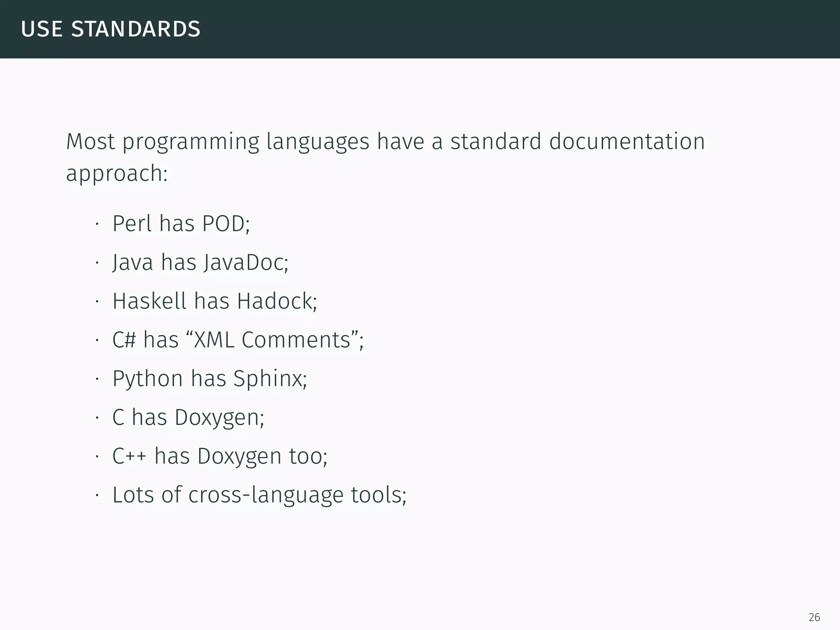Select the bullet 'C has Doxygen;'
The image size is (840, 630).
point(188,418)
